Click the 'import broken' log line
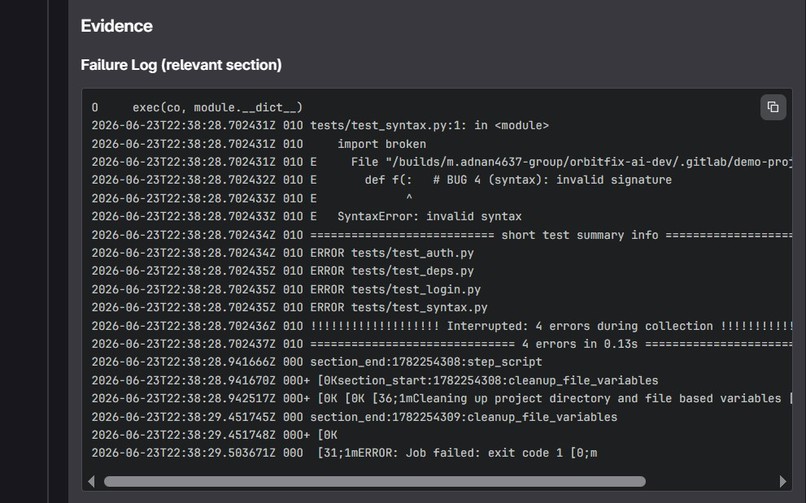The width and height of the screenshot is (806, 503). pyautogui.click(x=259, y=144)
